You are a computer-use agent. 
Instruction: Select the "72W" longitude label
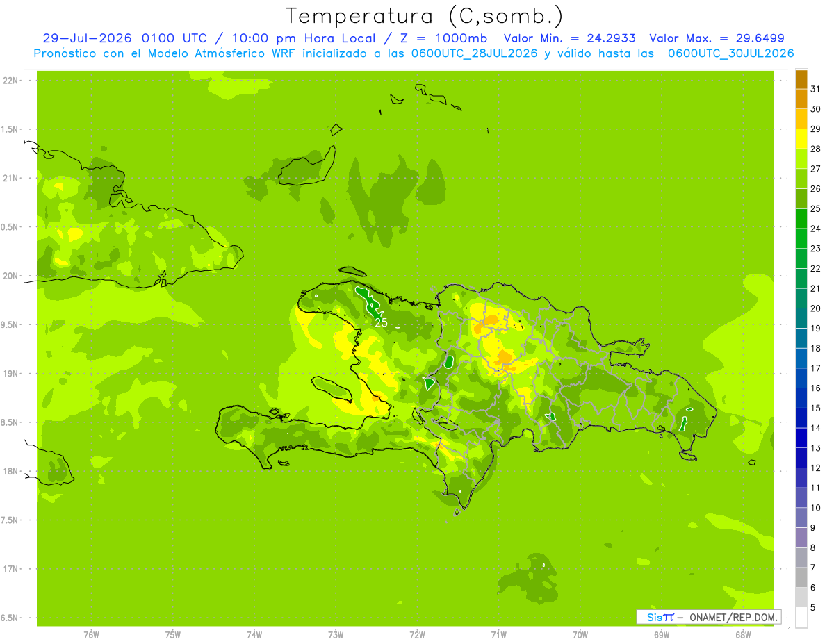pyautogui.click(x=417, y=635)
